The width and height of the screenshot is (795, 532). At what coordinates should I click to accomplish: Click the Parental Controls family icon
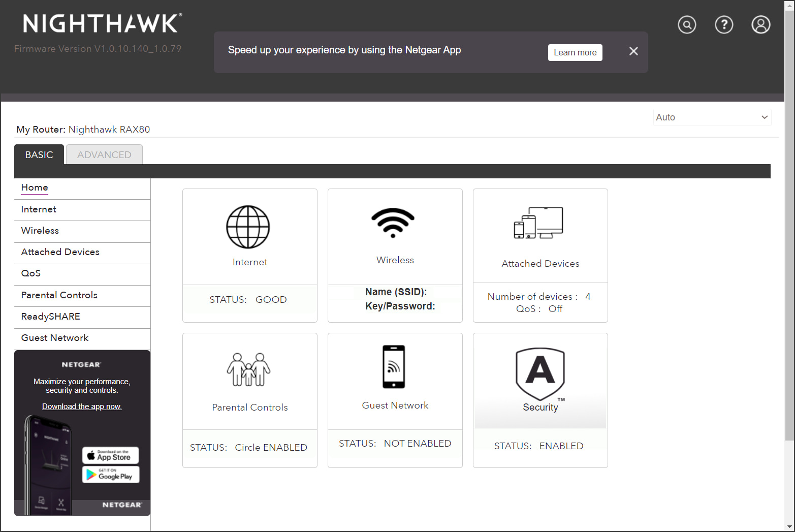tap(248, 369)
